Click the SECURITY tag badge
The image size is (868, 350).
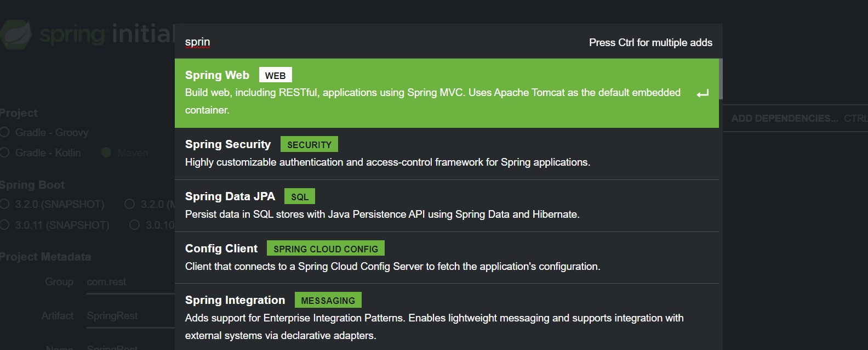click(x=309, y=144)
